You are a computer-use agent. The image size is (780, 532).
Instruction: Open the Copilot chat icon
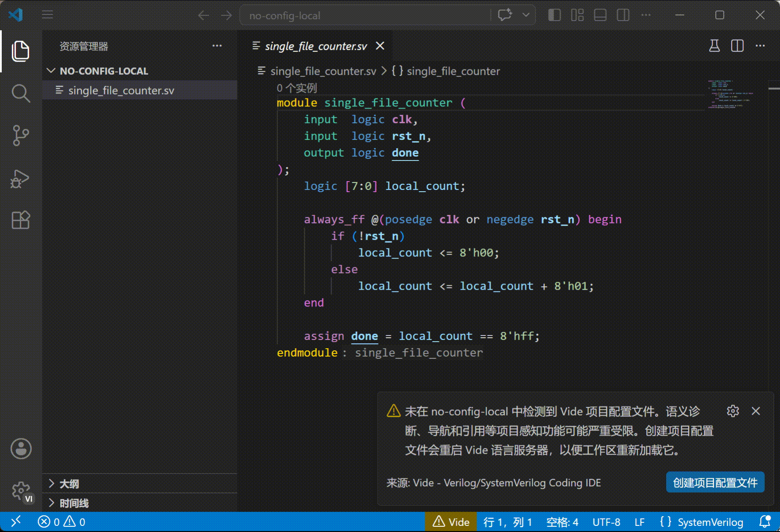point(505,15)
